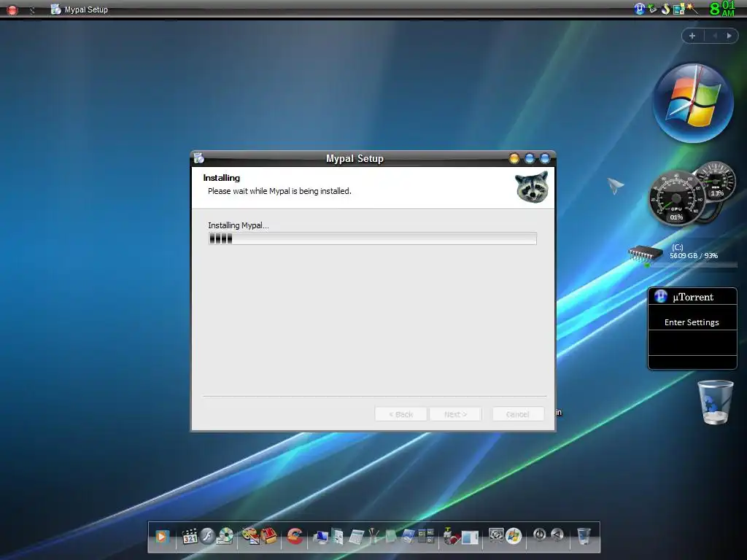747x560 pixels.
Task: Open the red toolbox dock icon
Action: (268, 536)
